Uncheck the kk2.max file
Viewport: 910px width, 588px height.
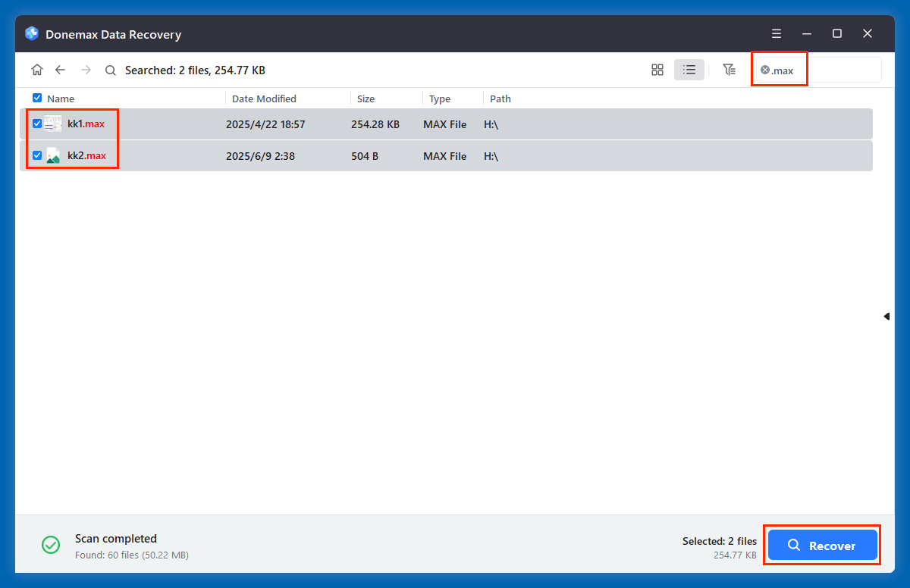pyautogui.click(x=36, y=155)
